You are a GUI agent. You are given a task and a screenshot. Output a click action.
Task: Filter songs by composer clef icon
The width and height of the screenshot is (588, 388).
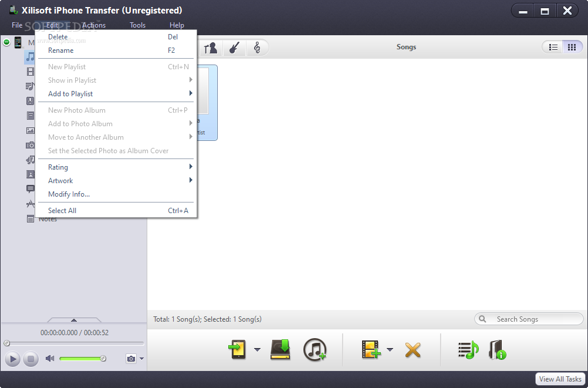(257, 48)
